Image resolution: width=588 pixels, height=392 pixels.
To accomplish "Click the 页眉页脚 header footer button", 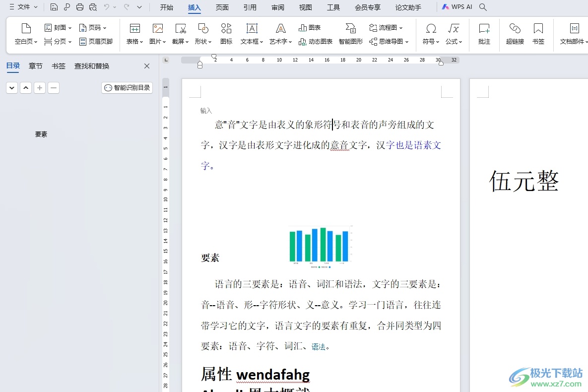I will point(96,42).
